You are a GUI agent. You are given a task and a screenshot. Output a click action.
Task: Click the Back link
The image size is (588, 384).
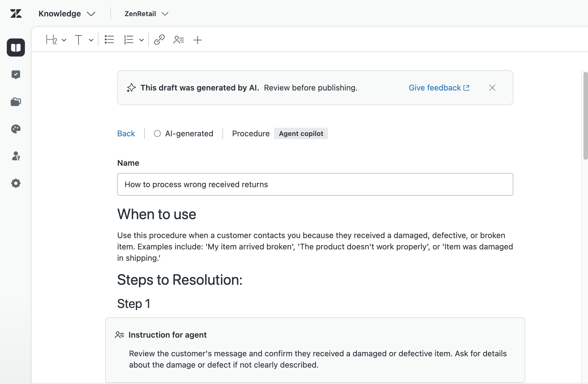(126, 133)
